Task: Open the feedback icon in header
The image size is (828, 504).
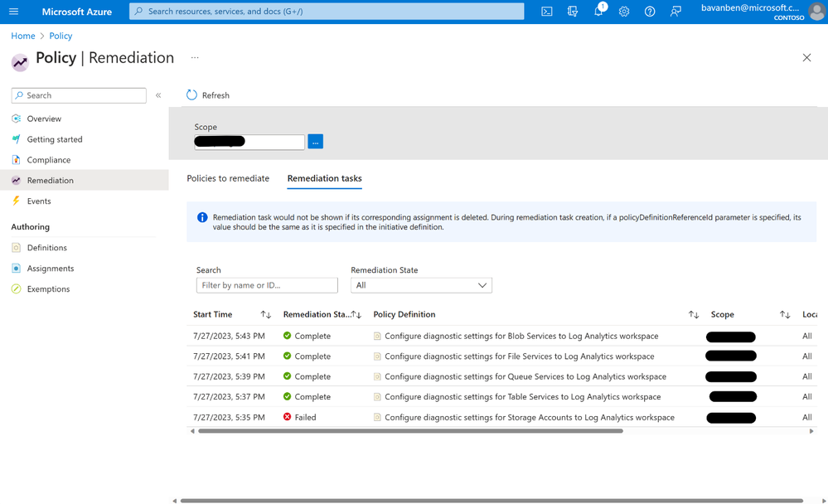Action: (x=675, y=11)
